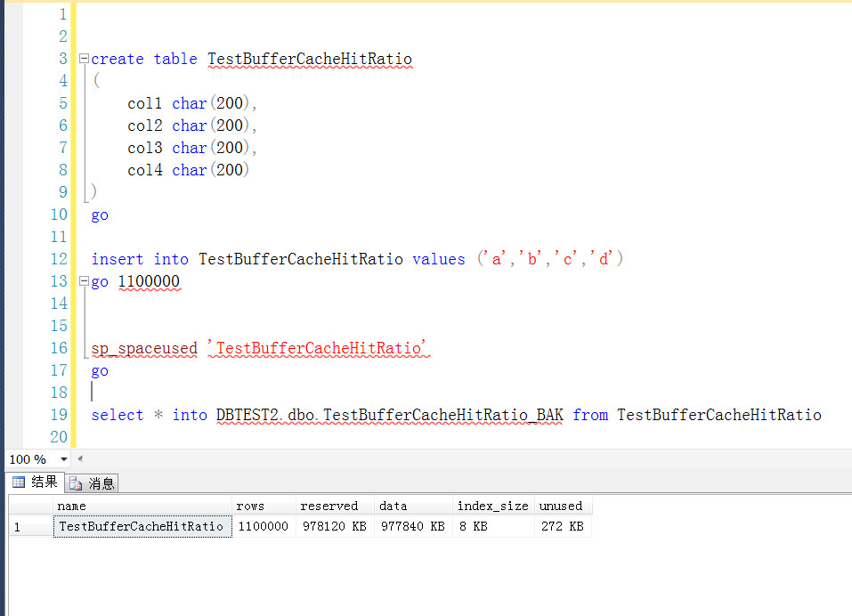Select row 1 header in results grid
This screenshot has width=852, height=616.
31,526
